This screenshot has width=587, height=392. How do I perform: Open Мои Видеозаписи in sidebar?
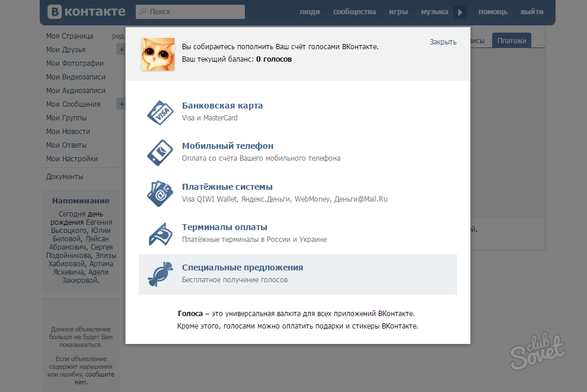[x=76, y=77]
